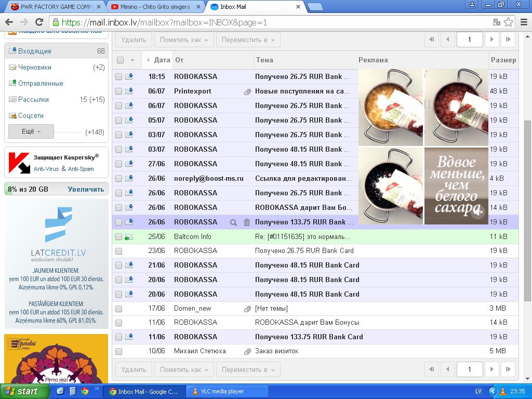The width and height of the screenshot is (532, 399).
Task: Click the page number field in top pagination
Action: point(469,39)
